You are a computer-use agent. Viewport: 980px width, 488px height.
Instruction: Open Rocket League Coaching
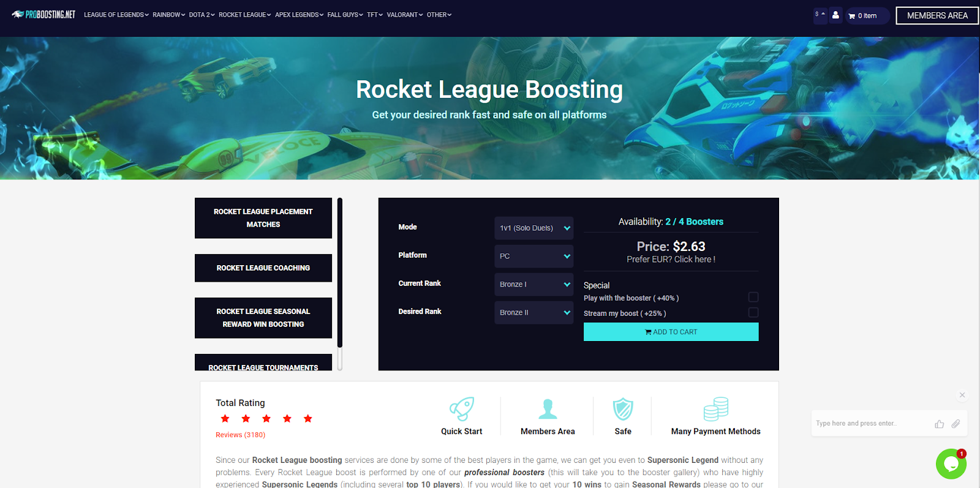[x=263, y=268]
